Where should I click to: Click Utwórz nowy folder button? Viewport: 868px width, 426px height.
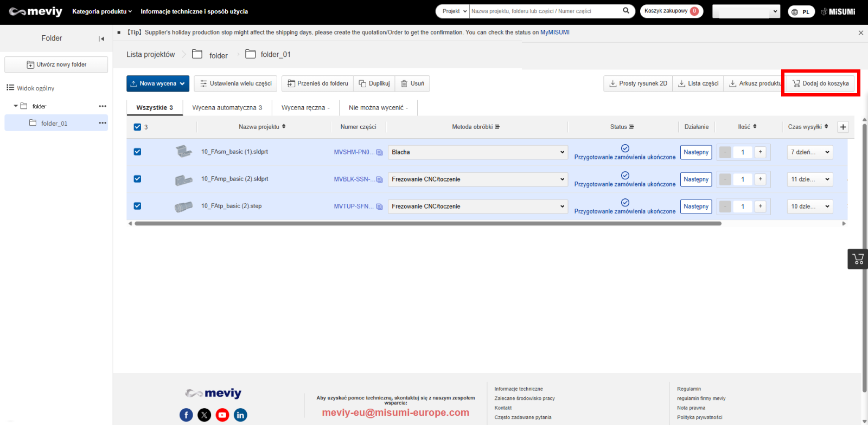pos(56,64)
